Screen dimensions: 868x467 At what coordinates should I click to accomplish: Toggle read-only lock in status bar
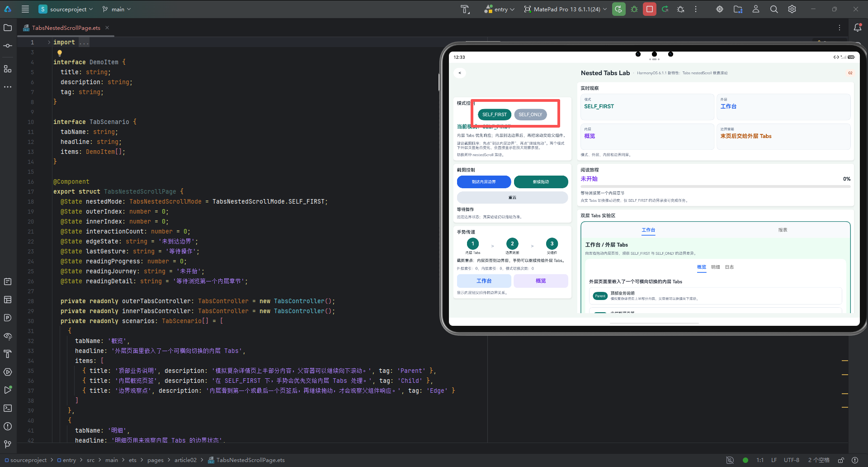pos(841,460)
